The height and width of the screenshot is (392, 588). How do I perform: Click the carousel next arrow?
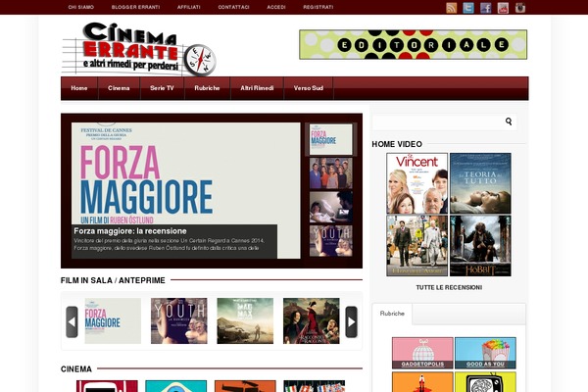(352, 321)
